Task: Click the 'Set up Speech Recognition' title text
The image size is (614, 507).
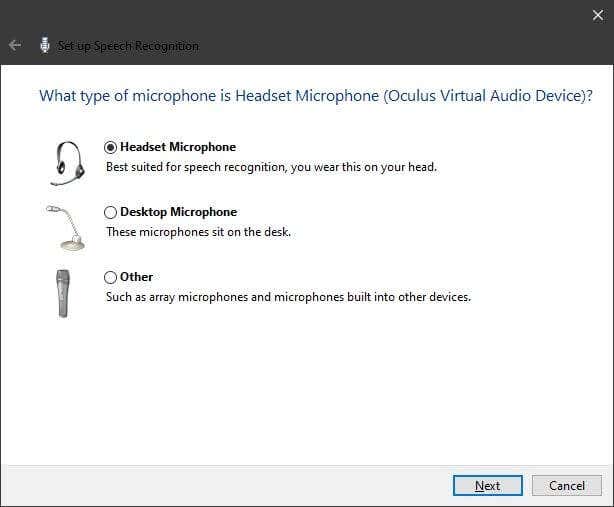Action: 128,46
